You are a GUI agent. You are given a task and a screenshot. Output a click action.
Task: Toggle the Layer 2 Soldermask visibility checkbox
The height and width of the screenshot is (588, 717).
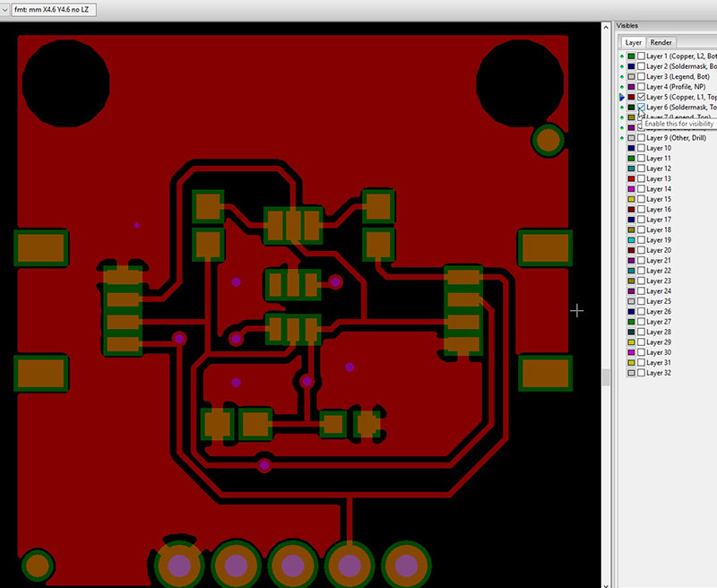641,66
